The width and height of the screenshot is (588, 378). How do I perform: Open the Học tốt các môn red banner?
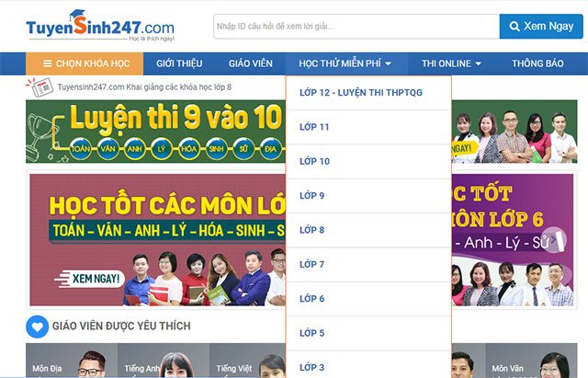[x=157, y=239]
